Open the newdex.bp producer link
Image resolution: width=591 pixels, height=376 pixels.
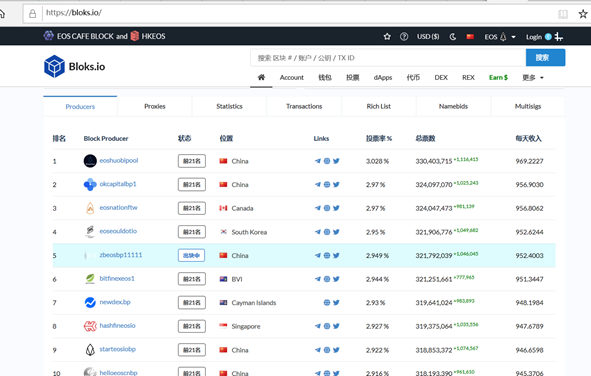coord(115,302)
